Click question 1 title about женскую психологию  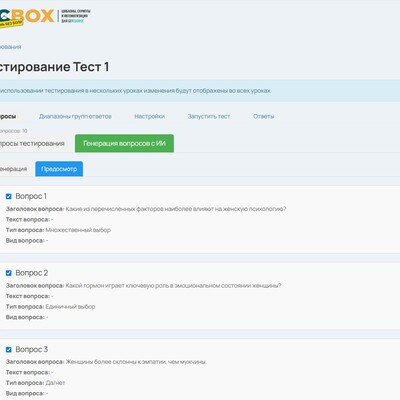click(x=176, y=209)
